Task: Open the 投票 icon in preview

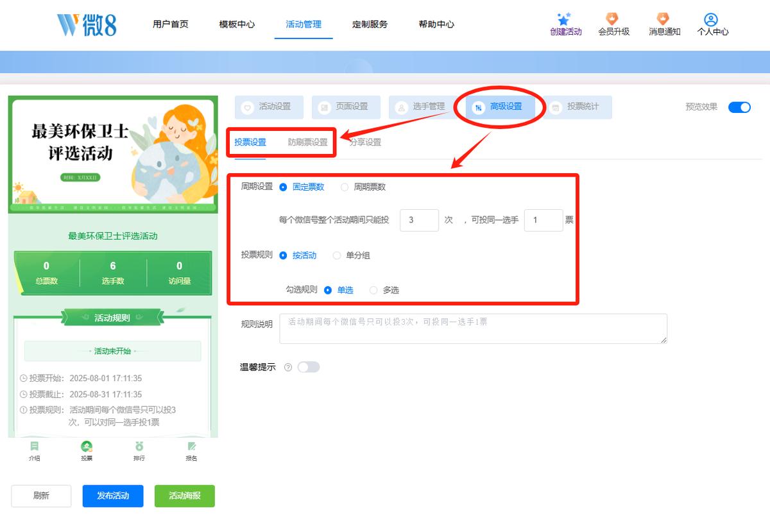Action: (87, 446)
